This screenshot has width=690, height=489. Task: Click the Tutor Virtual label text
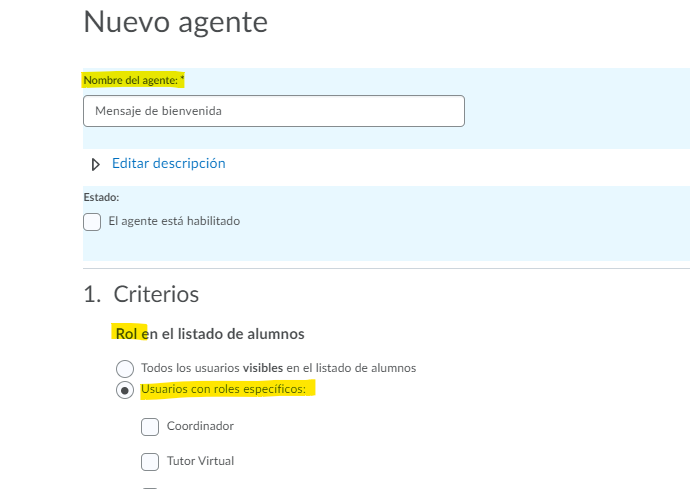click(x=200, y=461)
